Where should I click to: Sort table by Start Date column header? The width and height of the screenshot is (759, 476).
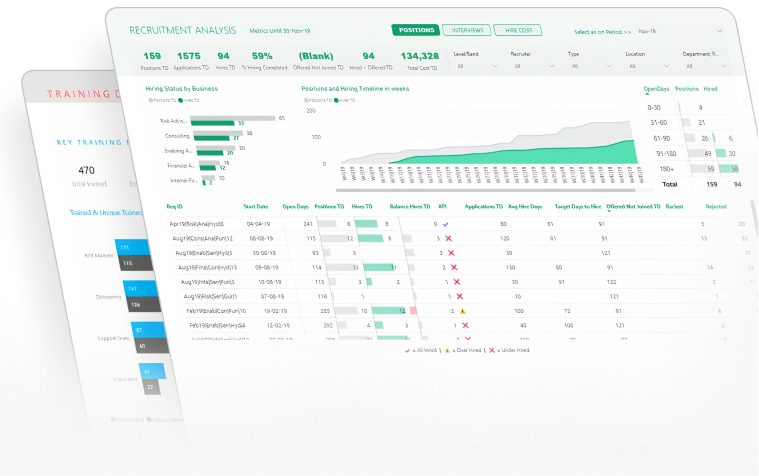[x=256, y=206]
